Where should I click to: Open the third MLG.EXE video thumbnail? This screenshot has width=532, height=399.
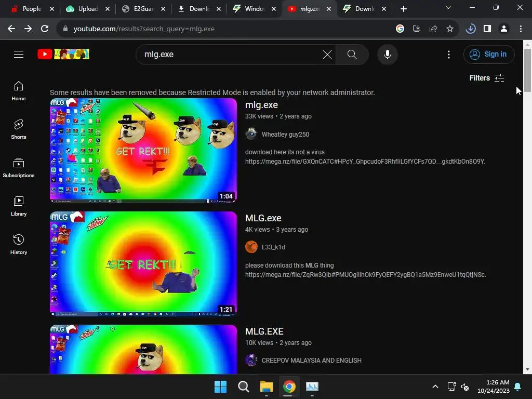click(x=143, y=350)
